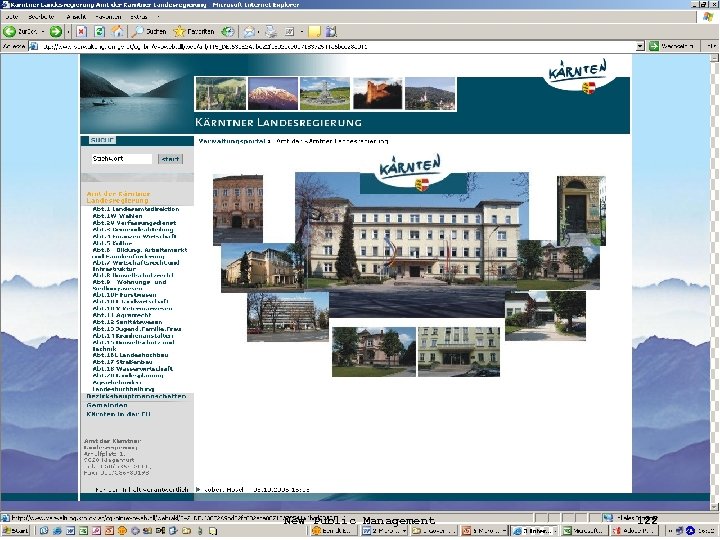The image size is (720, 540).
Task: Open Abt.13 Jugend, Familie, Frau link
Action: [x=137, y=329]
